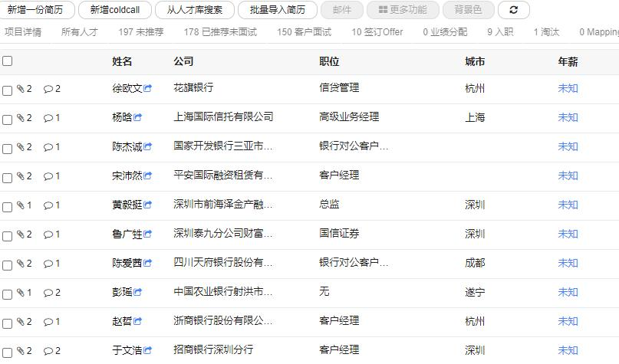Expand the 更多功能 dropdown
The height and width of the screenshot is (364, 619).
(403, 10)
